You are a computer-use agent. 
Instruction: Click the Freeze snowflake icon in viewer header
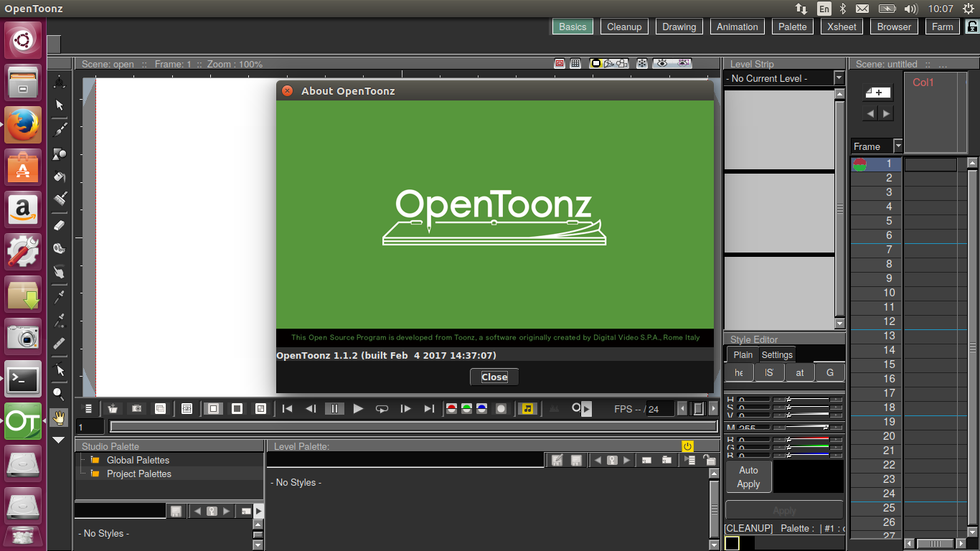pos(642,63)
